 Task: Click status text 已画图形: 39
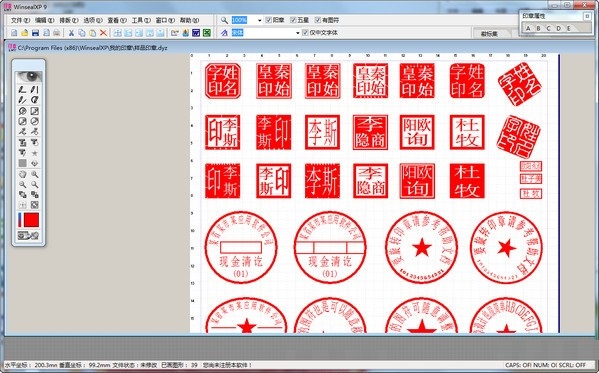[180, 365]
